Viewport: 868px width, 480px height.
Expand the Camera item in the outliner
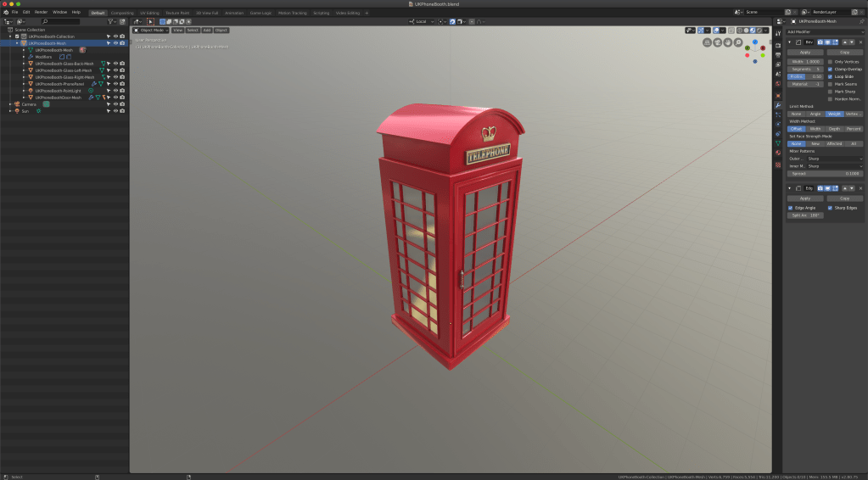pyautogui.click(x=10, y=104)
